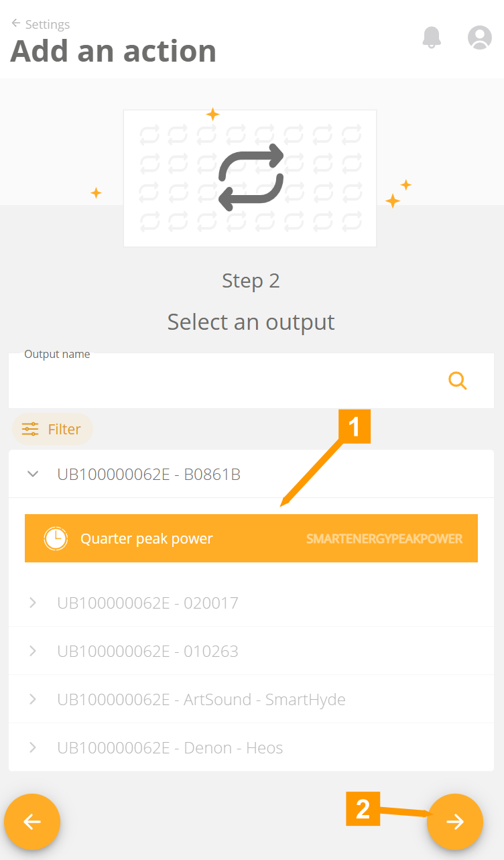Return to Settings via the back link
Screen dimensions: 504x860
[41, 24]
